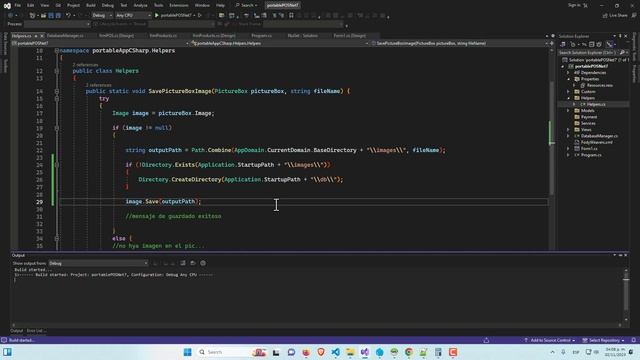Viewport: 640px width, 360px height.
Task: Start debugging with the green play button
Action: pyautogui.click(x=157, y=16)
